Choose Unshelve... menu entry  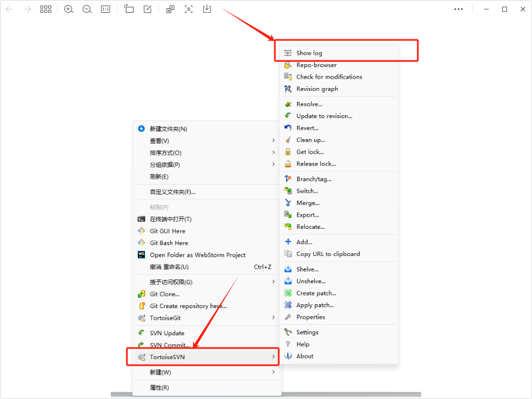[x=339, y=281]
